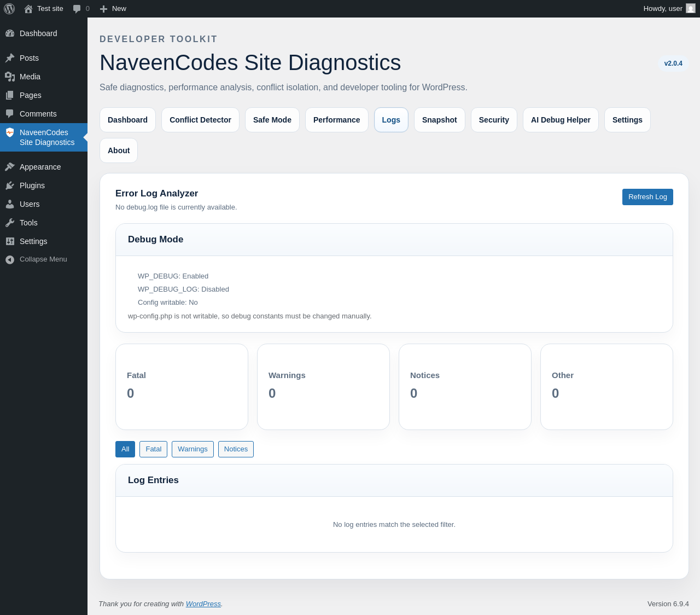Click the Error Log Analyzer heading
The width and height of the screenshot is (700, 615).
tap(156, 194)
